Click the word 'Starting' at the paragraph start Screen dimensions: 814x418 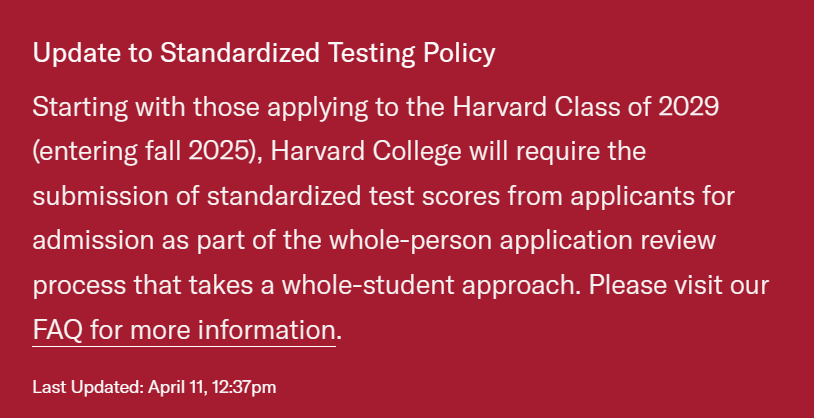80,108
